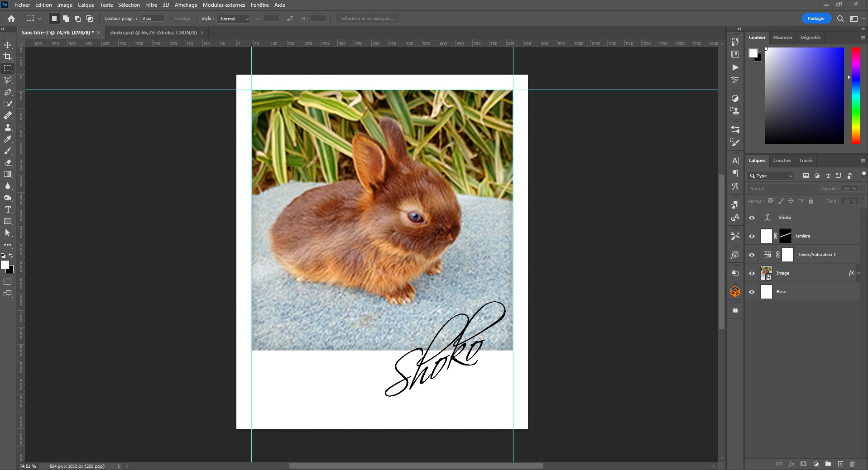This screenshot has height=470, width=868.
Task: Swap foreground and background colors
Action: pyautogui.click(x=11, y=256)
